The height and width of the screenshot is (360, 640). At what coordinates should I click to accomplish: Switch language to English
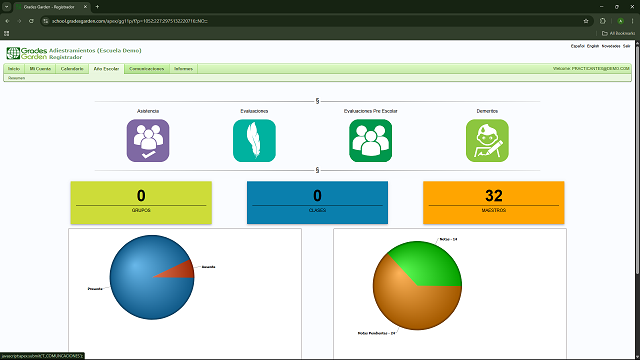tap(593, 46)
